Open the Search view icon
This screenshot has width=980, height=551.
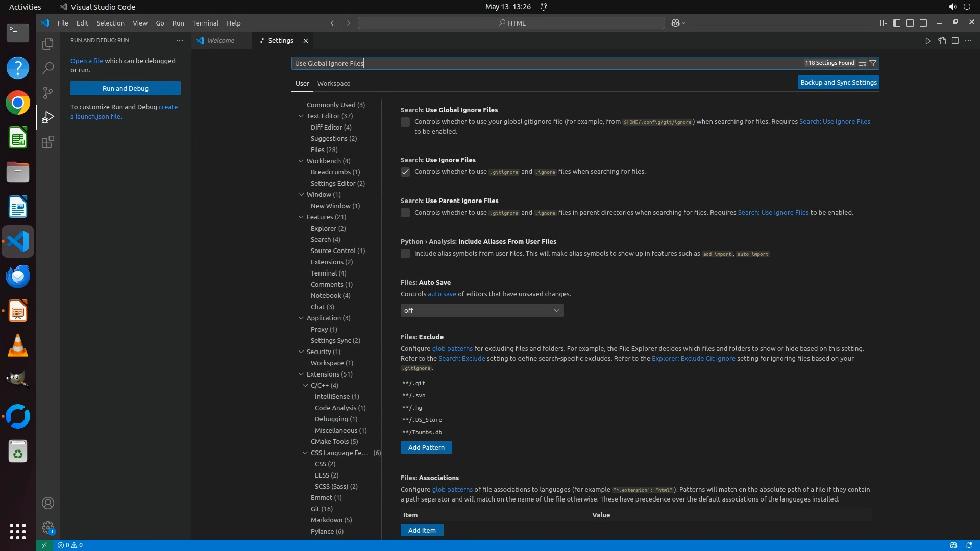[x=47, y=68]
